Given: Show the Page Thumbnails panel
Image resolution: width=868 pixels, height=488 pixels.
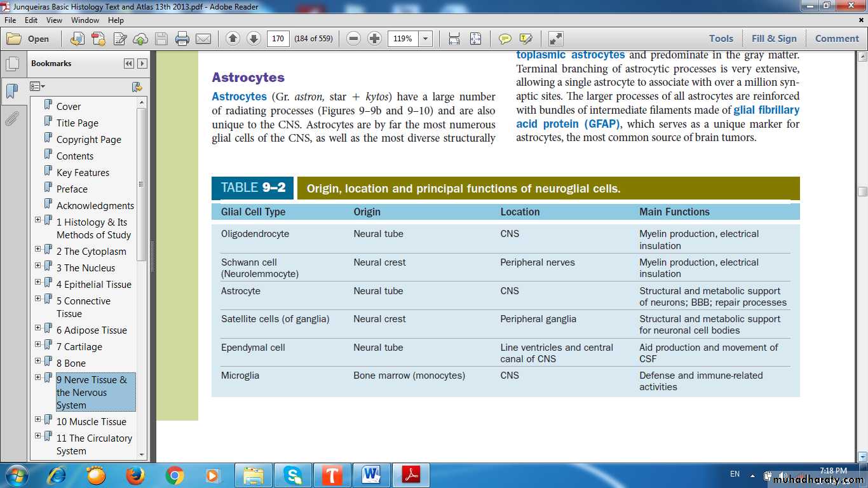Looking at the screenshot, I should tap(12, 64).
